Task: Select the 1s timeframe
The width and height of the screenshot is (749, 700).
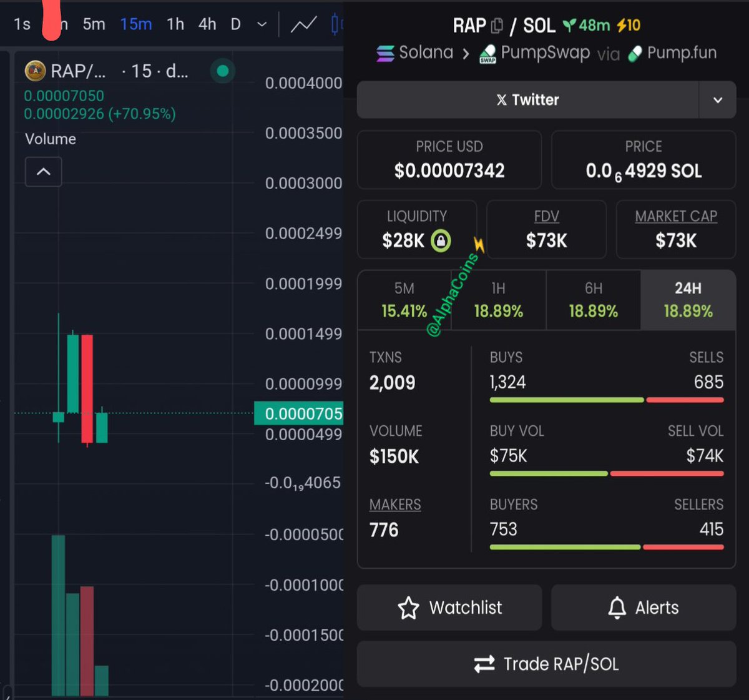Action: pyautogui.click(x=22, y=24)
